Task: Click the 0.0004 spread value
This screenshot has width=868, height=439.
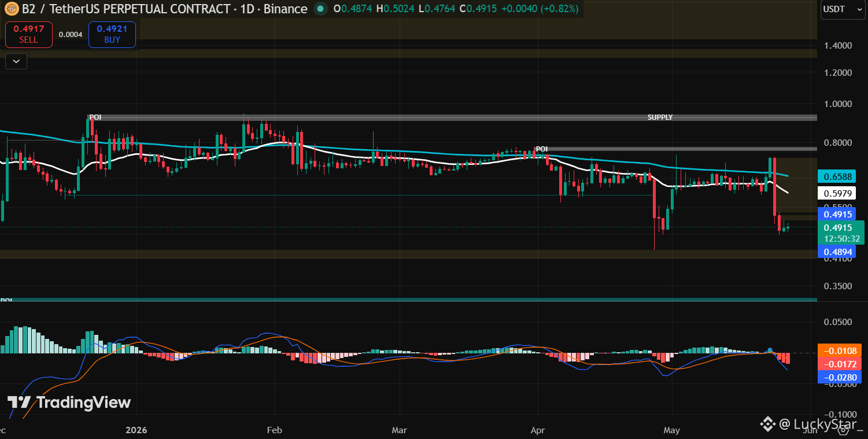Action: (x=71, y=35)
